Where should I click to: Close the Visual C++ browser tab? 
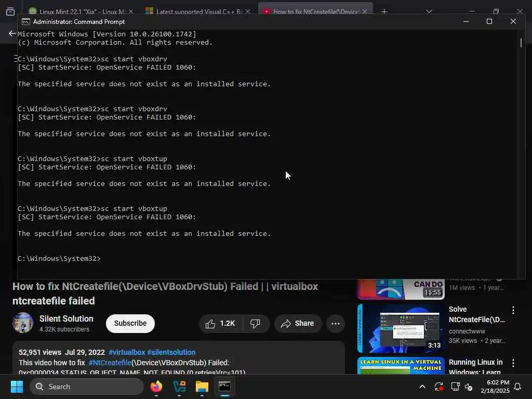(248, 11)
